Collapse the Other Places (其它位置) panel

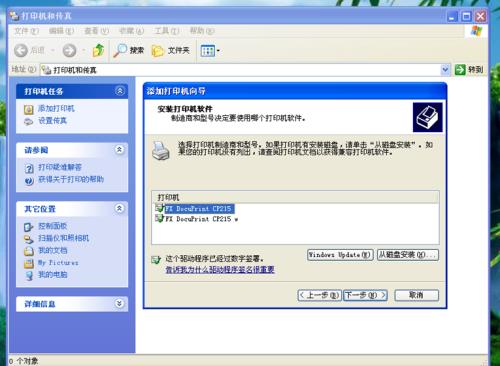(119, 208)
